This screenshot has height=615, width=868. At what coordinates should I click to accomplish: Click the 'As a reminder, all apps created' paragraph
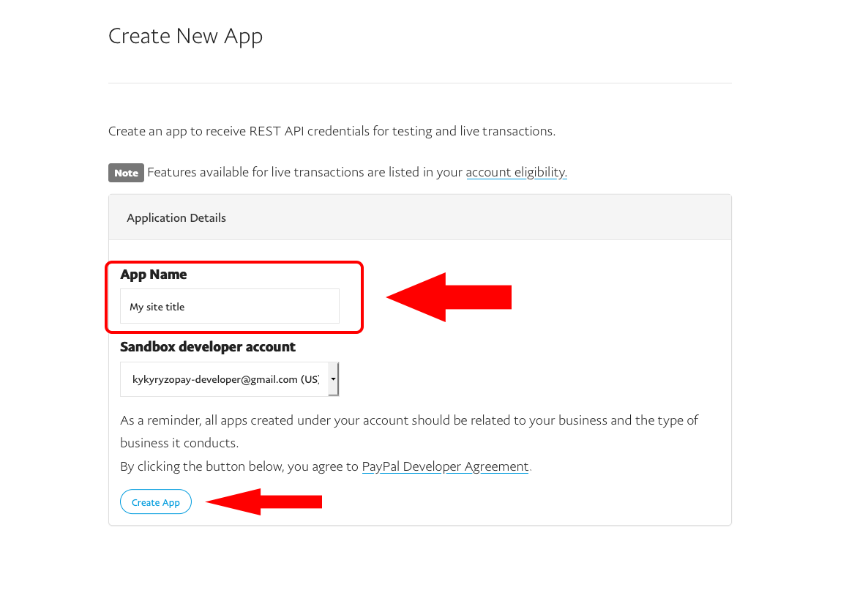pyautogui.click(x=409, y=431)
